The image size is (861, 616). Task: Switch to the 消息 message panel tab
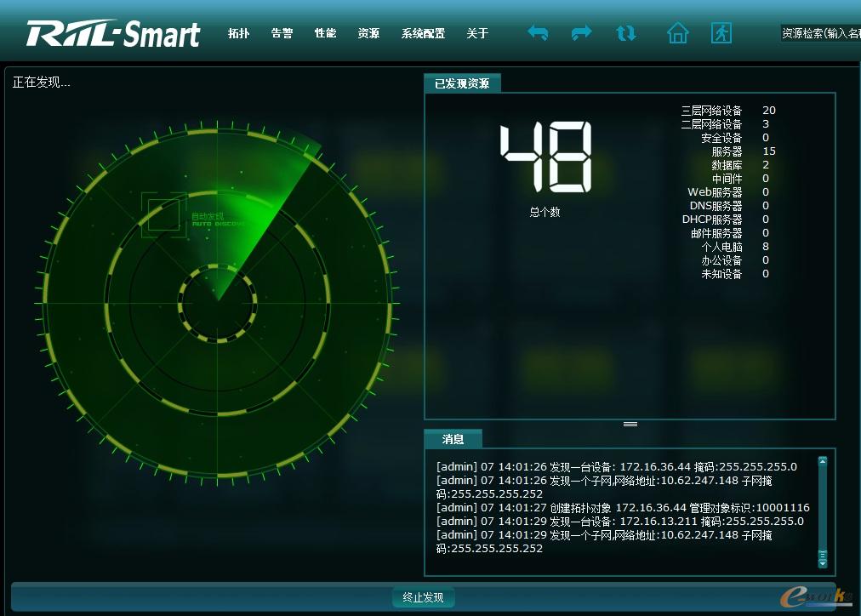(x=453, y=439)
